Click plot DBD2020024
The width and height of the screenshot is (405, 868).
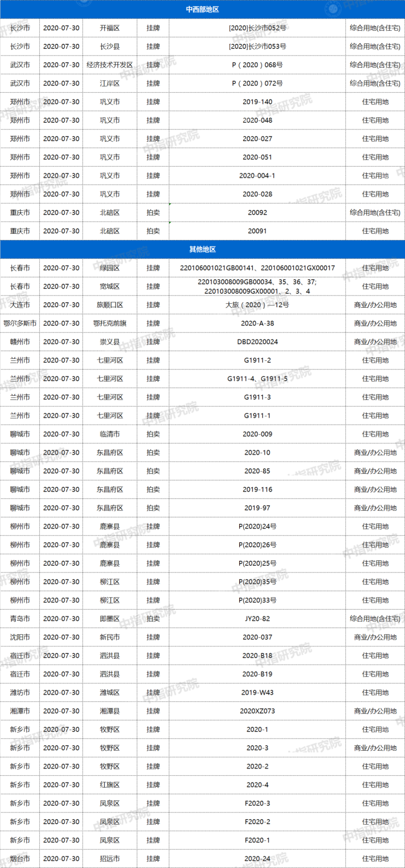click(x=257, y=342)
